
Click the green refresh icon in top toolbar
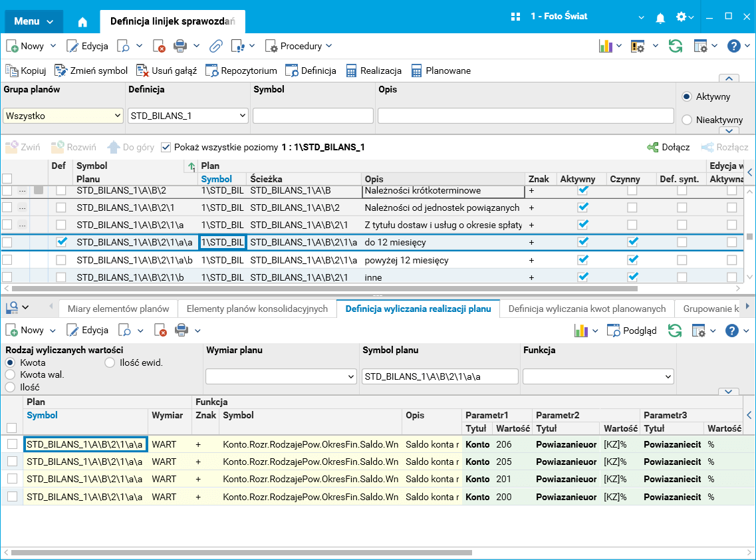[x=676, y=46]
